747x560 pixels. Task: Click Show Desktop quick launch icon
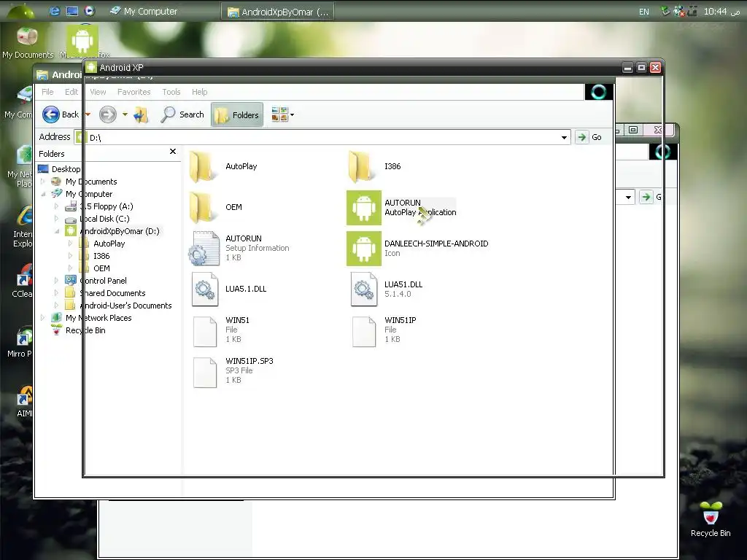click(72, 10)
